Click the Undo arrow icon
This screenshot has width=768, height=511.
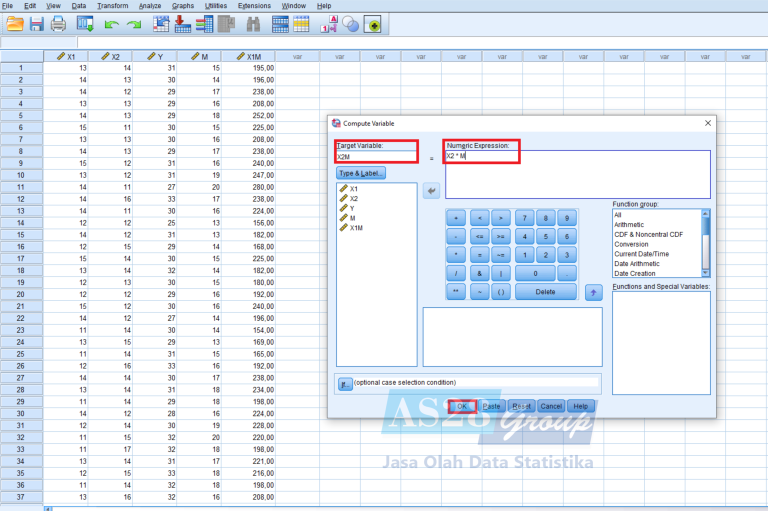click(x=111, y=23)
